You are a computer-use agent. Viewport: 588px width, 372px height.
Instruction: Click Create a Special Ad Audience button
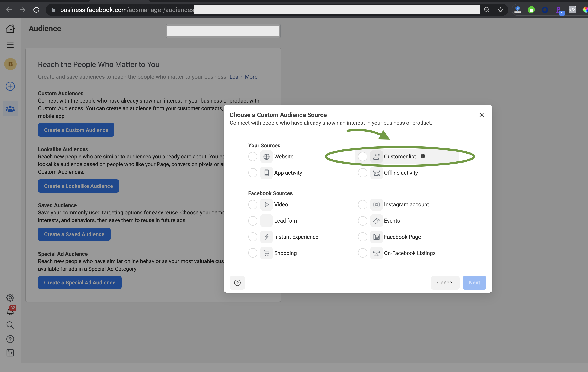pos(80,283)
